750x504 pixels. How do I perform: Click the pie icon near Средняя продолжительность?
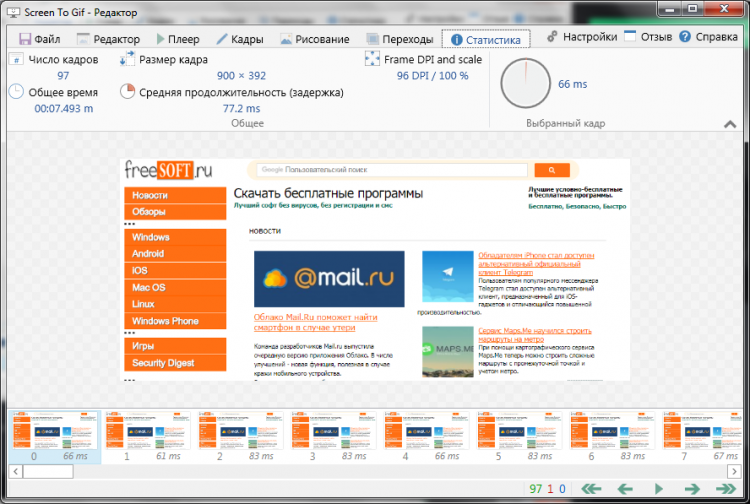127,91
